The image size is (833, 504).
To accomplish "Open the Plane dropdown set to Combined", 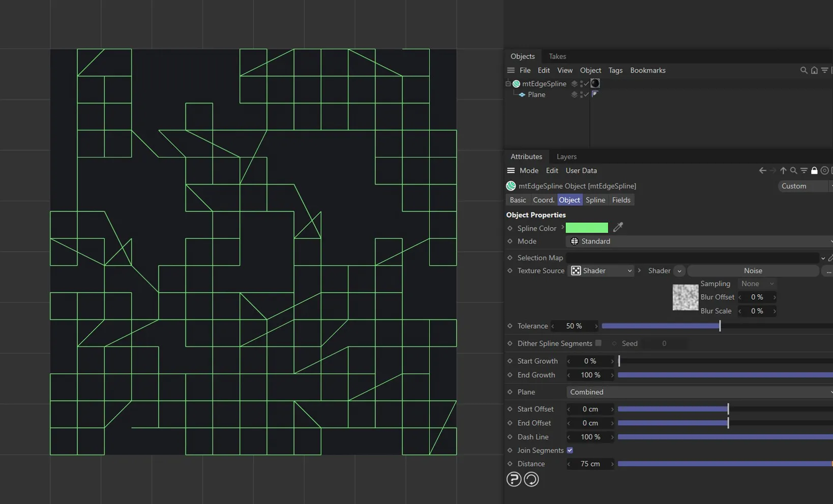I will (x=697, y=392).
